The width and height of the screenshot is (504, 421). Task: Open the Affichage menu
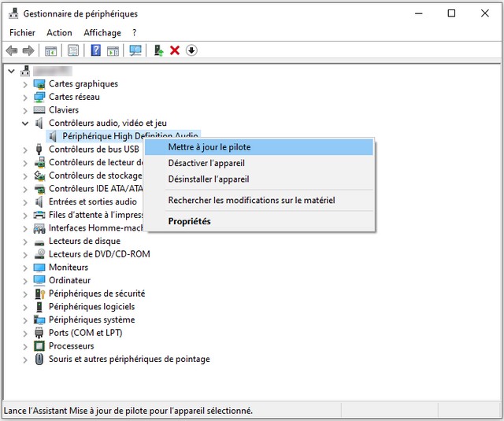pyautogui.click(x=102, y=33)
